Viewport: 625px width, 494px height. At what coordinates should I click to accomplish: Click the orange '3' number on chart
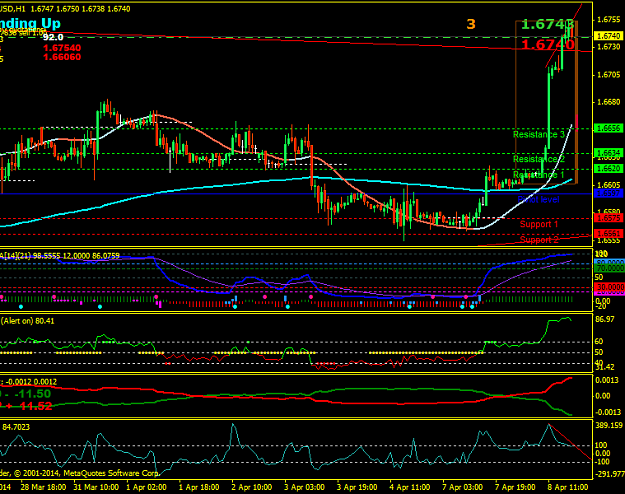(x=471, y=24)
